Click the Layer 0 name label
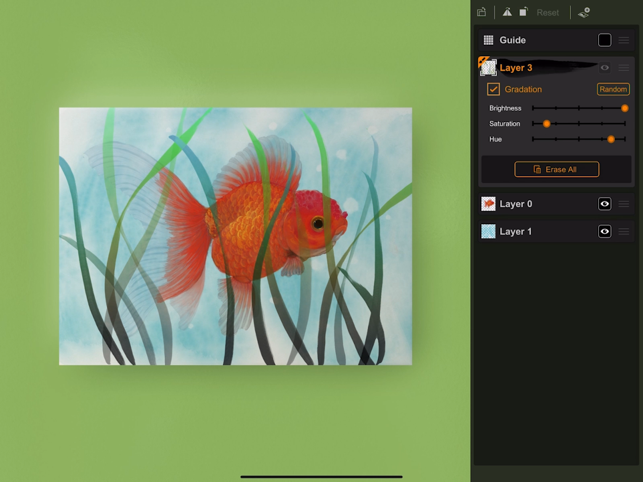 click(x=516, y=204)
